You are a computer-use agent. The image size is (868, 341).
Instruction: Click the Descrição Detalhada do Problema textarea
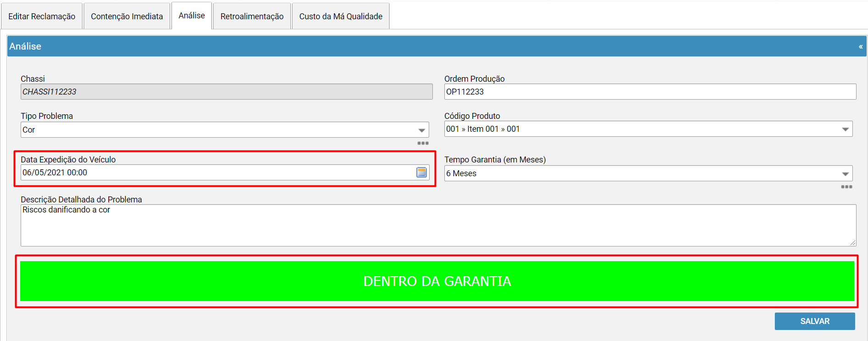coord(438,225)
